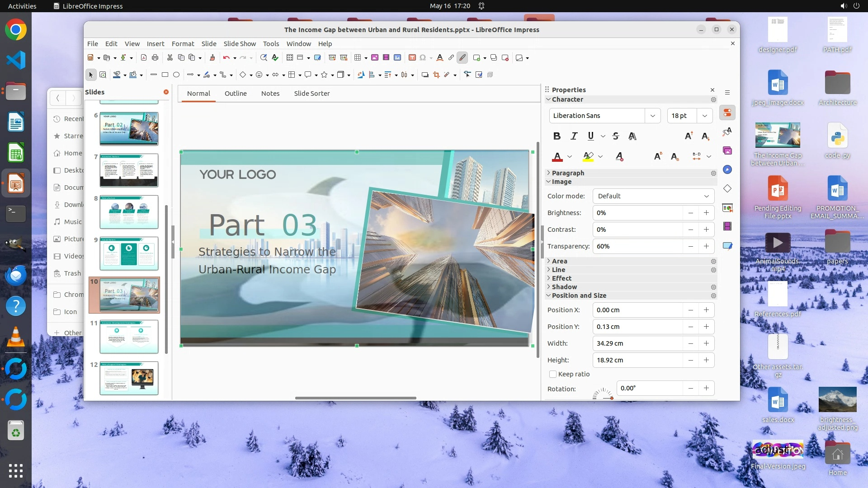
Task: Toggle text Shadow button in Character panel
Action: click(x=632, y=136)
